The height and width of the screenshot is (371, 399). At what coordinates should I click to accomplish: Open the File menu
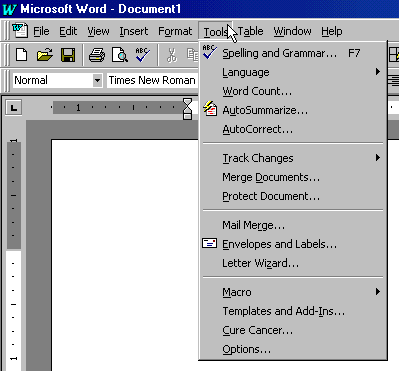click(41, 31)
